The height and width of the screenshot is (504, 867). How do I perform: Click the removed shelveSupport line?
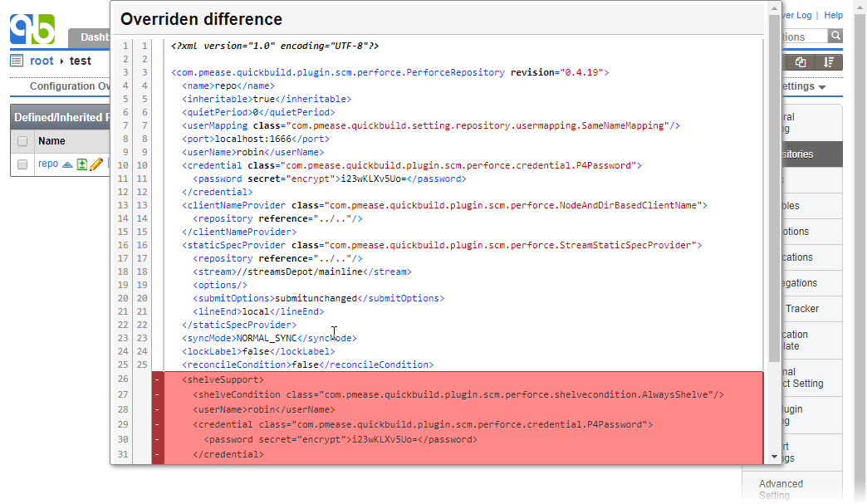tap(223, 379)
